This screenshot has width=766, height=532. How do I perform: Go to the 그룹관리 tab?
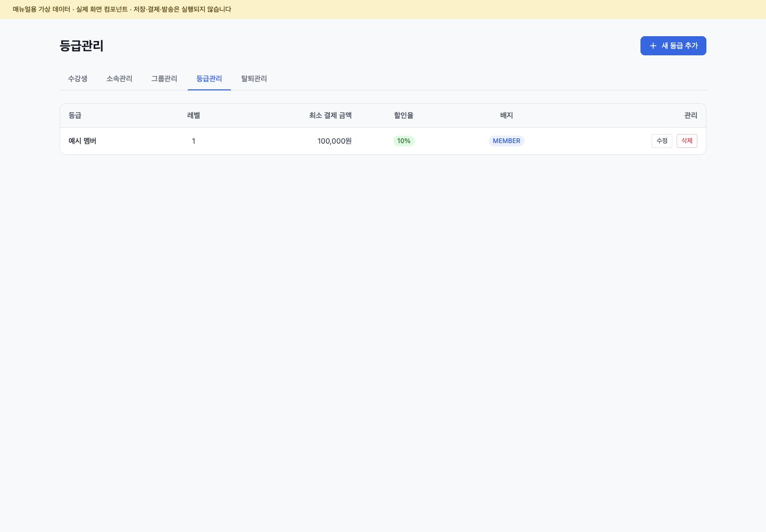click(x=164, y=79)
